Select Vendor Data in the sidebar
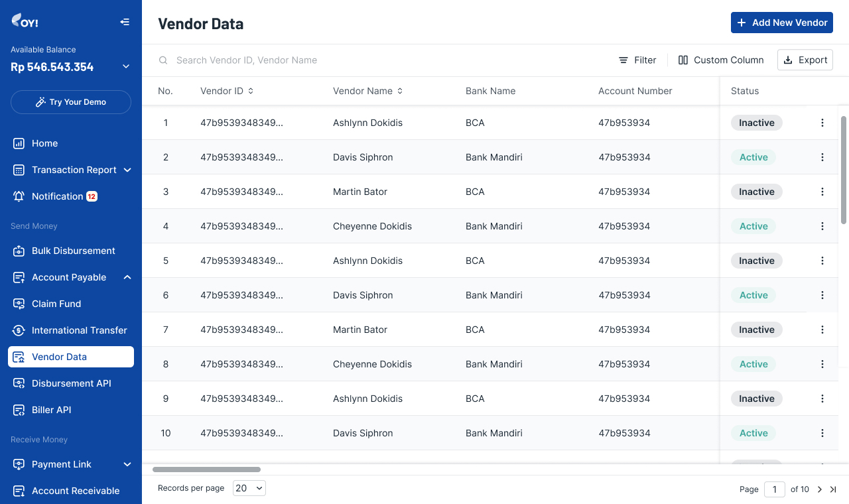This screenshot has height=504, width=849. click(x=59, y=357)
